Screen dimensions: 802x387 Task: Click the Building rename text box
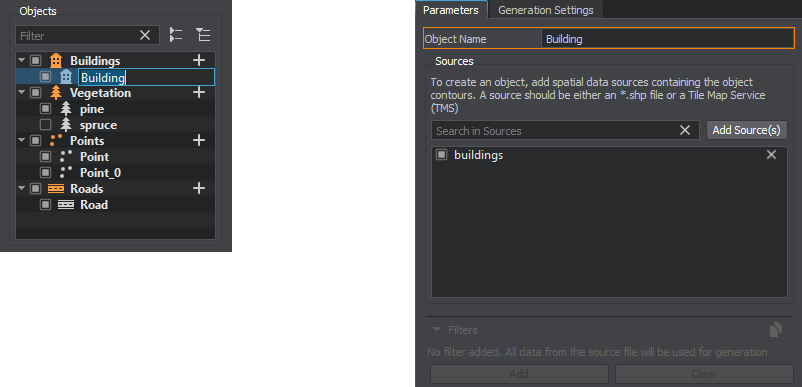coord(146,77)
